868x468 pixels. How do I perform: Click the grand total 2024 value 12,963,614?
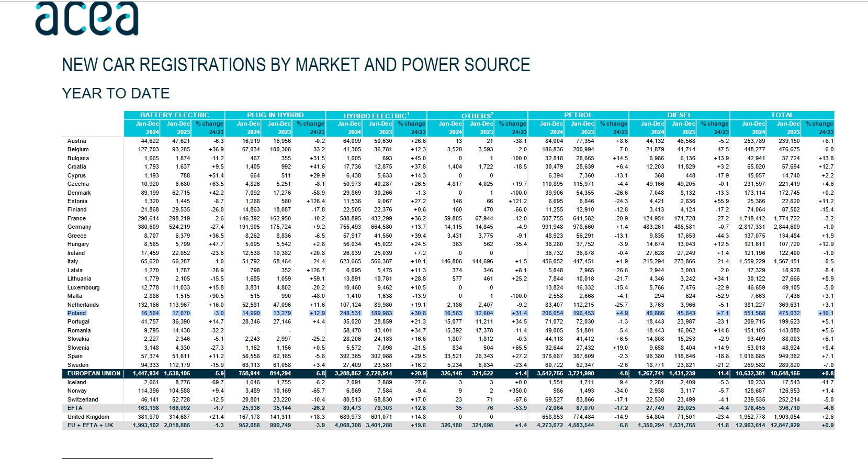(750, 425)
